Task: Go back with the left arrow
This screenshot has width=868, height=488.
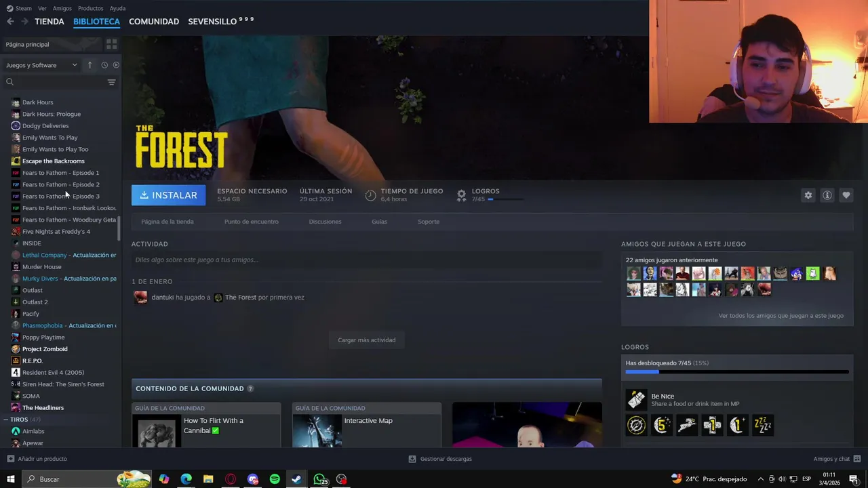Action: [x=10, y=22]
